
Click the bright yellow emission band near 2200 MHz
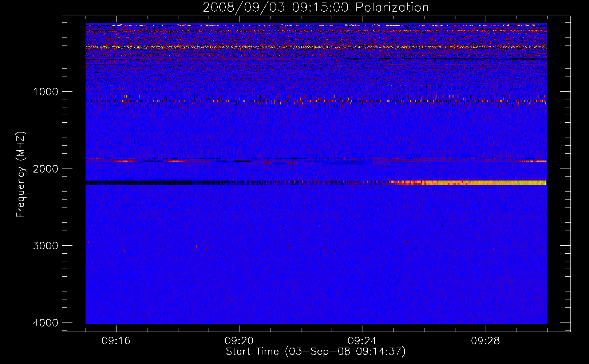pos(468,183)
